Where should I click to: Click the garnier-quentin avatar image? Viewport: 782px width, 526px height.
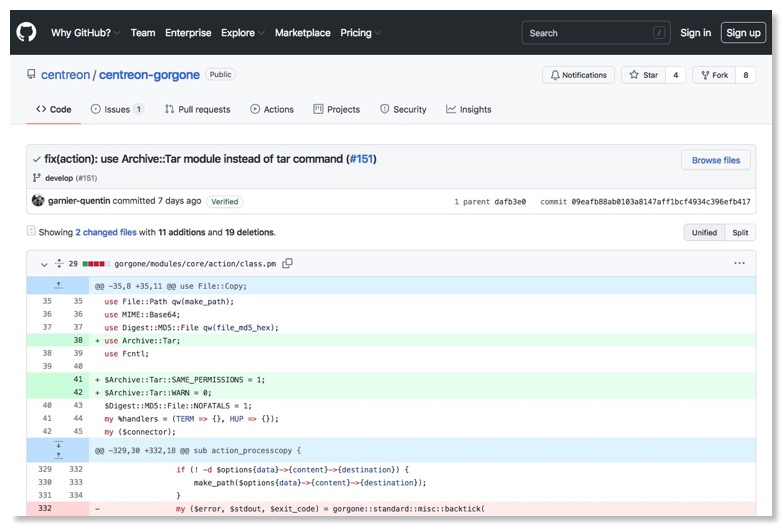point(38,201)
